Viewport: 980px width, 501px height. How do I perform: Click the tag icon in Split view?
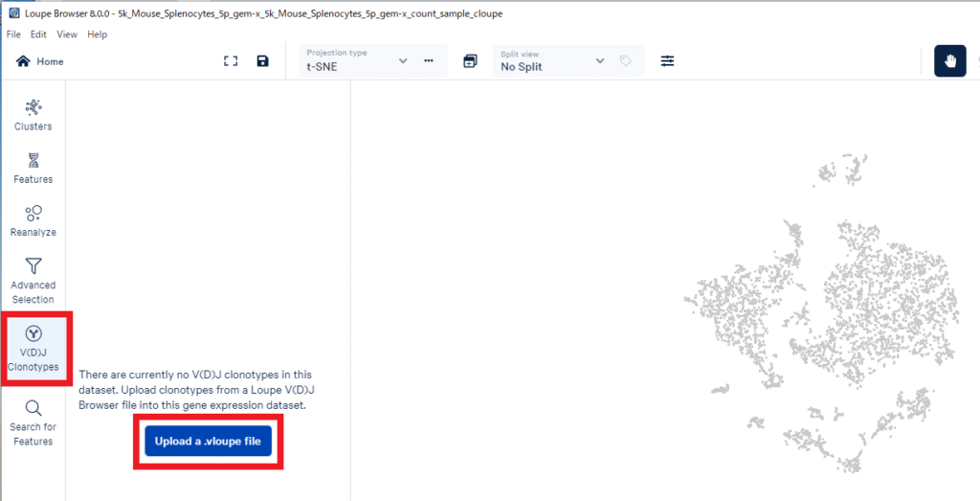(x=625, y=61)
